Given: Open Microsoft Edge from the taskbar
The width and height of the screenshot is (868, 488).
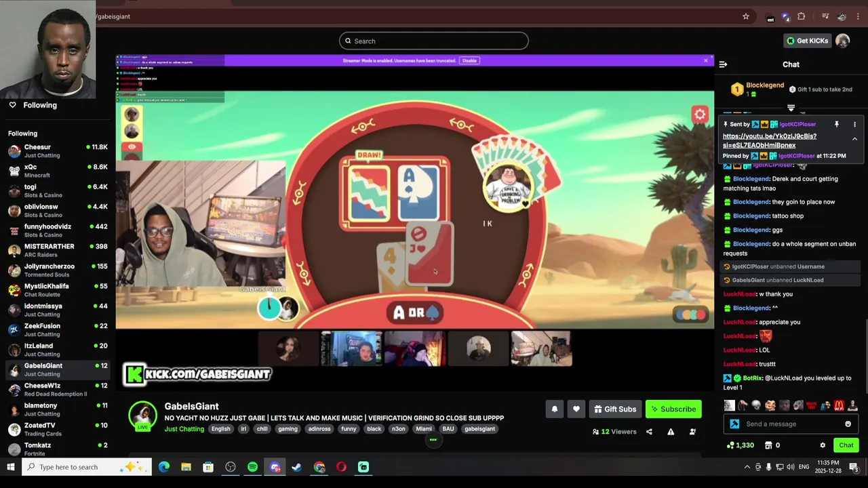Looking at the screenshot, I should tap(164, 467).
